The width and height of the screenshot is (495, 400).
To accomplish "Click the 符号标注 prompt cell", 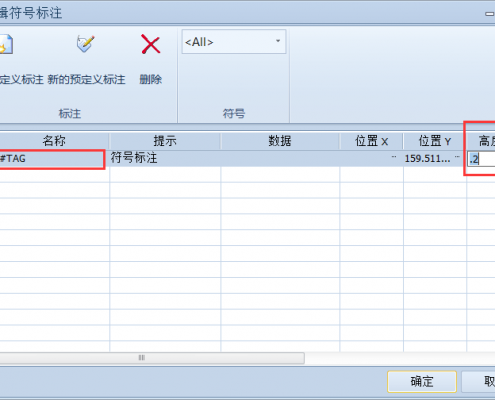I will pyautogui.click(x=165, y=158).
